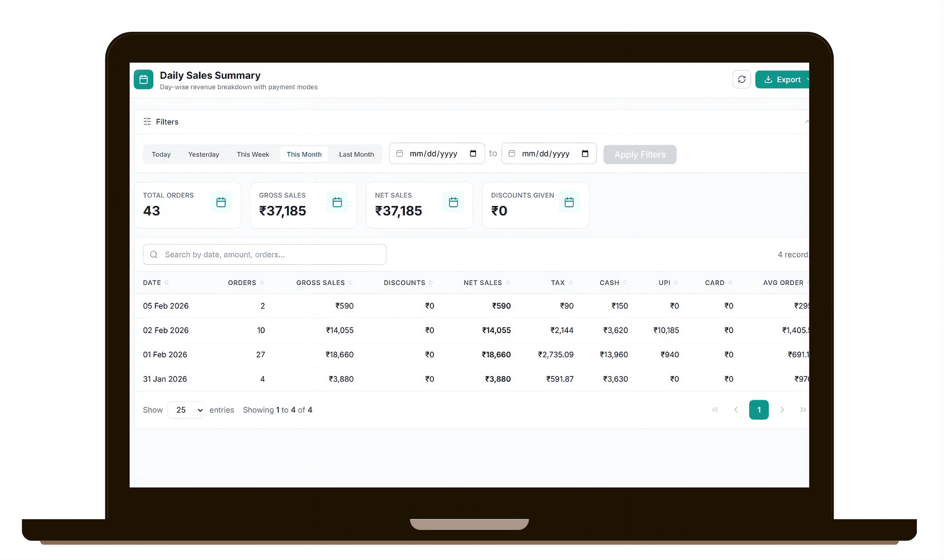Open the Show entries dropdown
Screen dimensions: 944x560
pos(186,410)
